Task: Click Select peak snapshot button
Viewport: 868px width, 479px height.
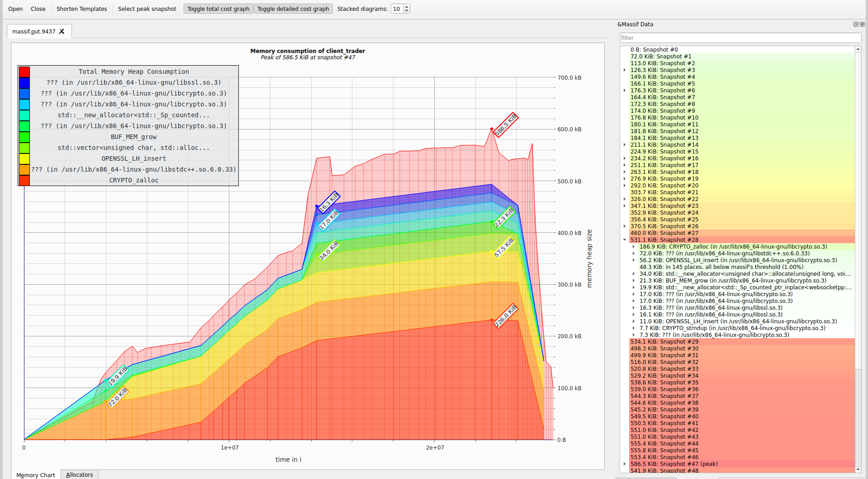Action: (x=147, y=9)
